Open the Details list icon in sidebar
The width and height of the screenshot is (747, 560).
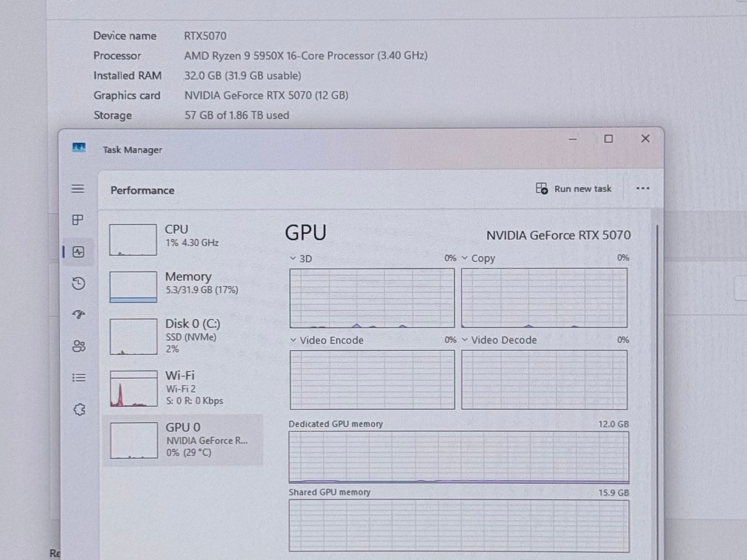(79, 377)
